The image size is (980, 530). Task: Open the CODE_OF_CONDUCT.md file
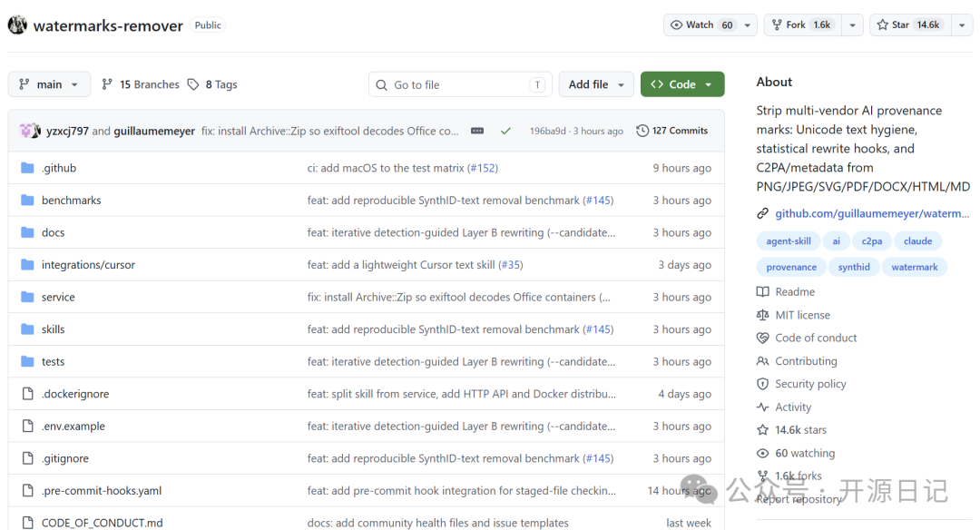(x=102, y=523)
